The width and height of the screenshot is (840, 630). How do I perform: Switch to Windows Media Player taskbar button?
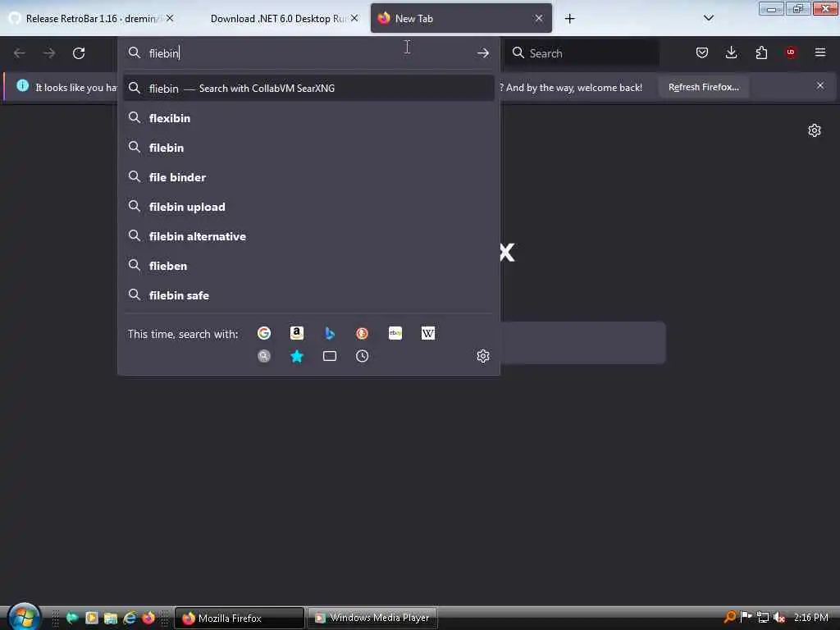tap(372, 618)
